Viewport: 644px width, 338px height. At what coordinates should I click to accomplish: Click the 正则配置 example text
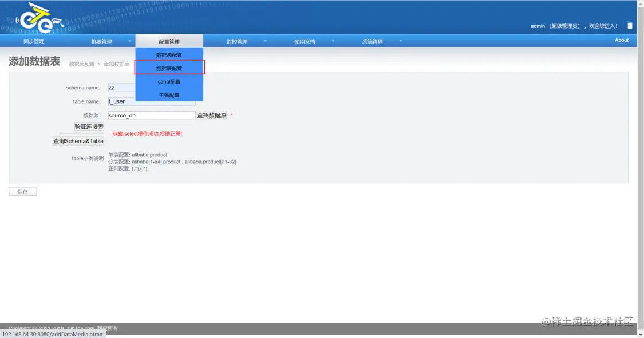point(128,168)
